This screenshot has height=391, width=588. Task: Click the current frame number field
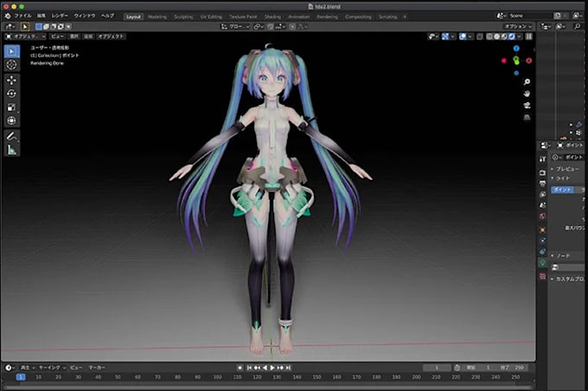coord(437,368)
